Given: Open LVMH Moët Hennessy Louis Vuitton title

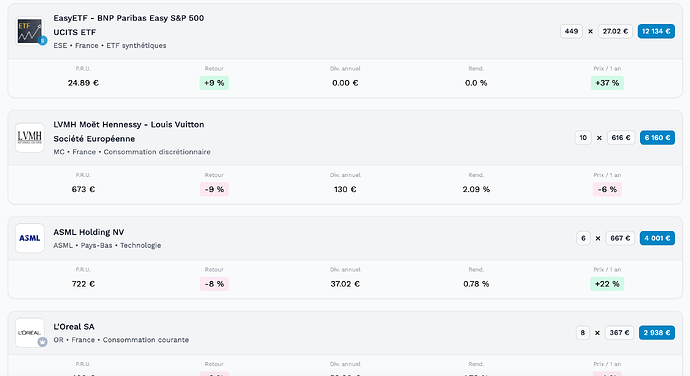Looking at the screenshot, I should tap(128, 132).
